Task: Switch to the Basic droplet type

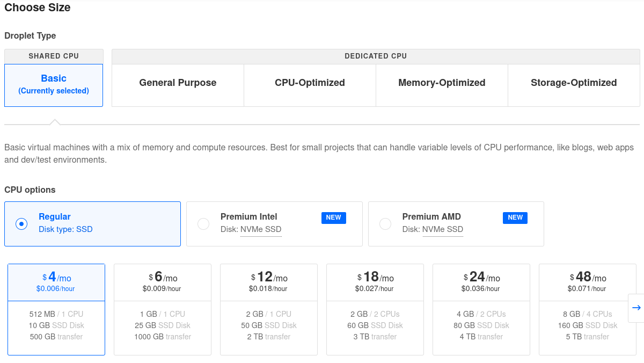Action: (54, 85)
